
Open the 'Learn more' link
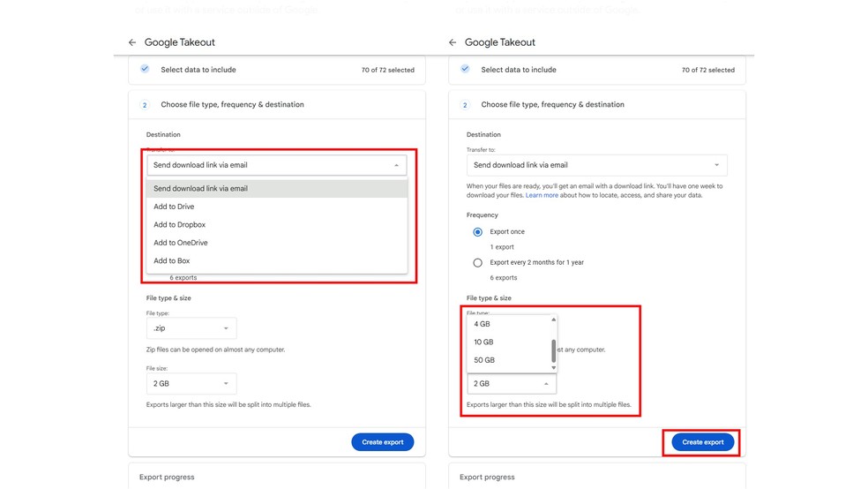pos(542,195)
